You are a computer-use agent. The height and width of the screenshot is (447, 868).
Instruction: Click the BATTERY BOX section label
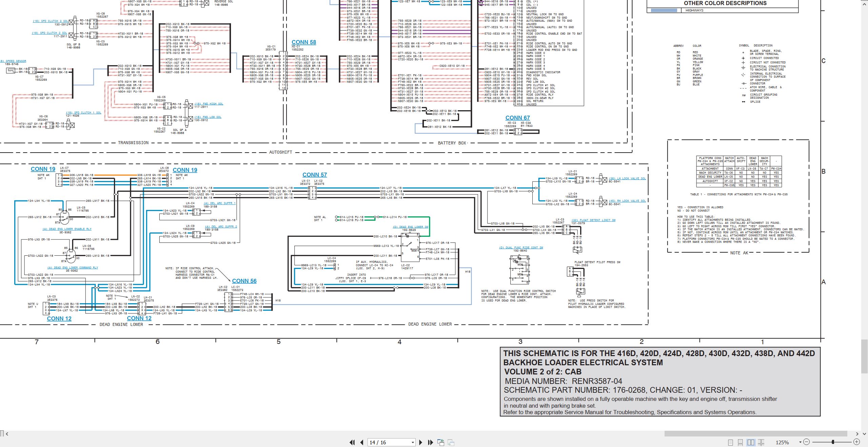pyautogui.click(x=452, y=143)
